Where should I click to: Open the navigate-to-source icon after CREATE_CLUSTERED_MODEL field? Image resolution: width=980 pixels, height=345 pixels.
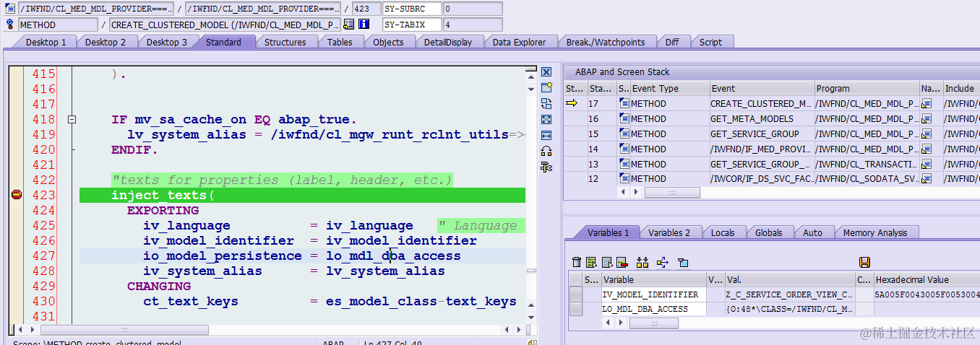349,25
